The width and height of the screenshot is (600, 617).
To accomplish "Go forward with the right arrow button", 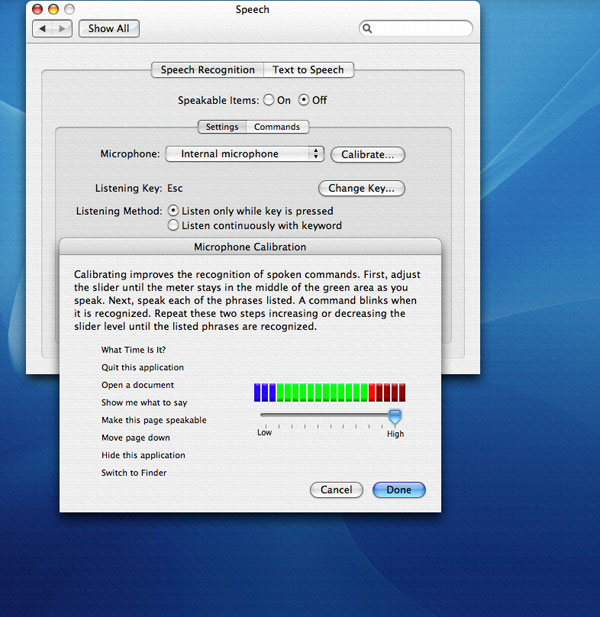I will click(x=62, y=29).
